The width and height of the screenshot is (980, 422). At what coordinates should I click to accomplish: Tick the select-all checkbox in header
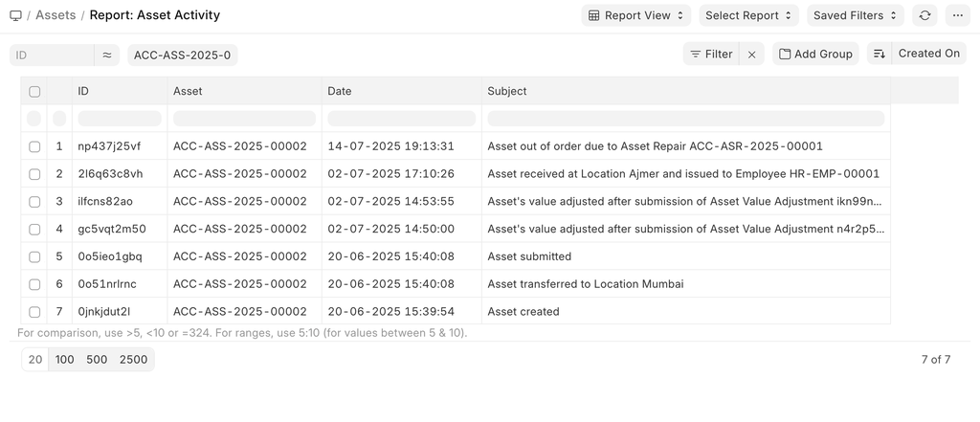(34, 92)
